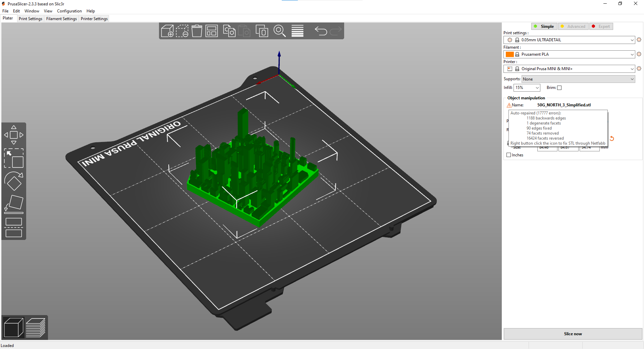
Task: Click the Paste icon in toolbar
Action: (244, 31)
